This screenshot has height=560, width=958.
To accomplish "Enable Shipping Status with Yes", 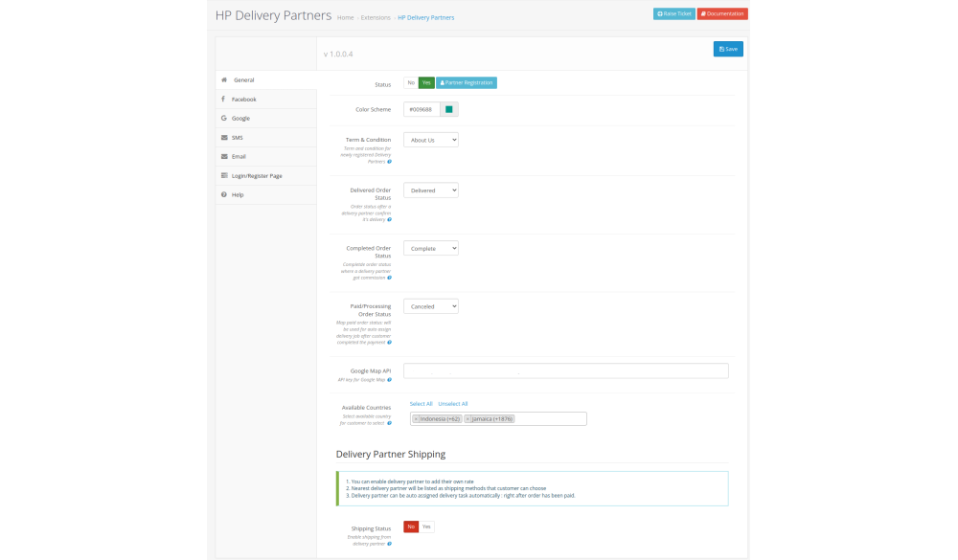I will 427,526.
